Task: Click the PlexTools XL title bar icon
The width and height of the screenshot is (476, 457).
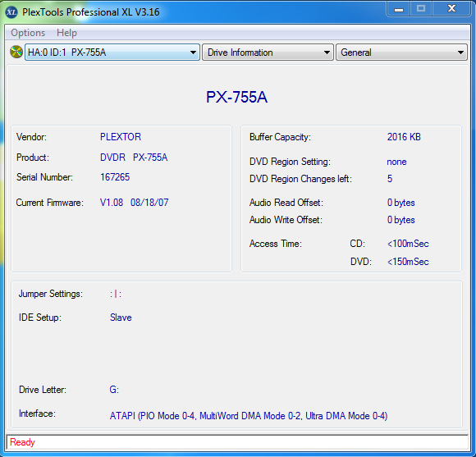Action: point(11,12)
